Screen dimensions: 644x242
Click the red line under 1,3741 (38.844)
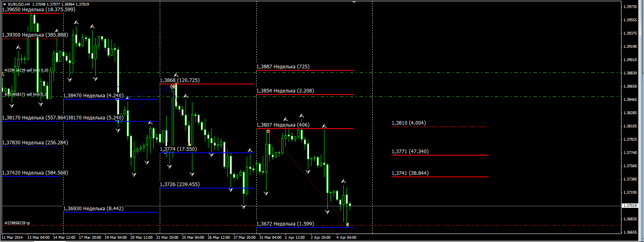[x=440, y=177]
